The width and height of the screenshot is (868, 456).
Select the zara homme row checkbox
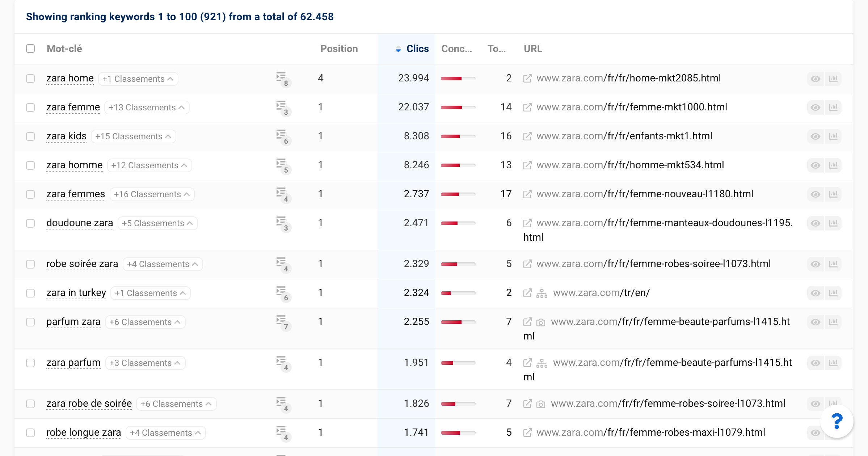coord(30,165)
